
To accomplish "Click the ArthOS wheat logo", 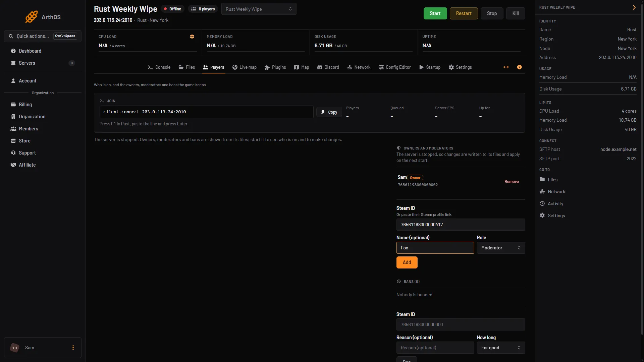I will (x=32, y=17).
